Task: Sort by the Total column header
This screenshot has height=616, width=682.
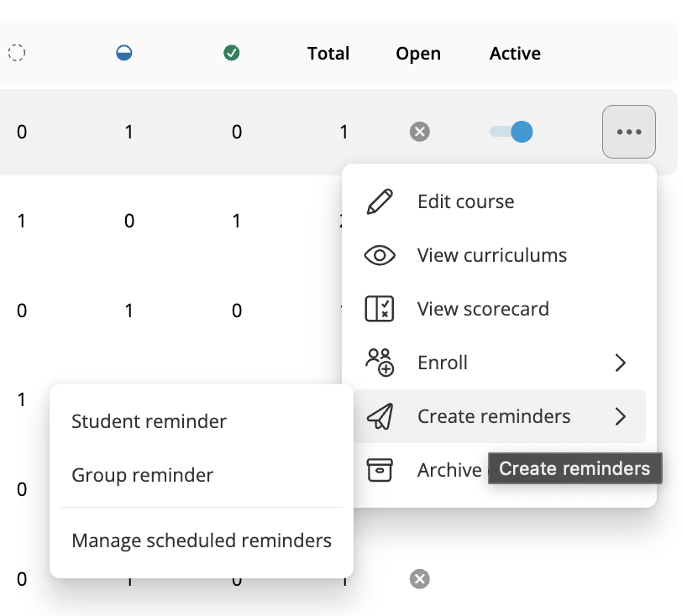Action: (x=328, y=54)
